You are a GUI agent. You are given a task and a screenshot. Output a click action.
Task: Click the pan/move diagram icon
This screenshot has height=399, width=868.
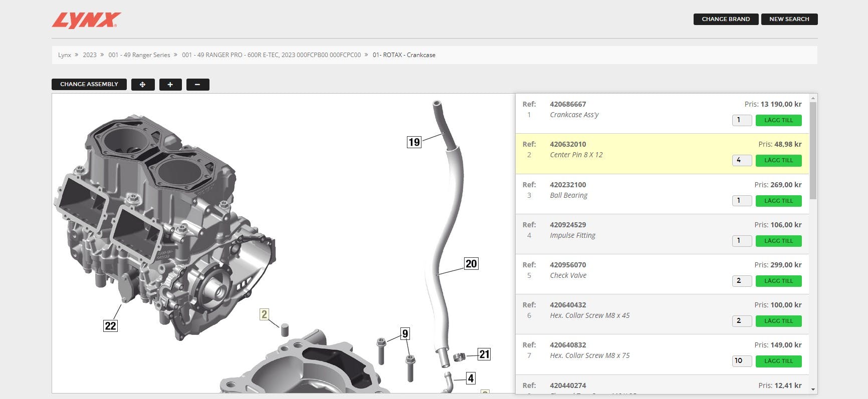143,85
